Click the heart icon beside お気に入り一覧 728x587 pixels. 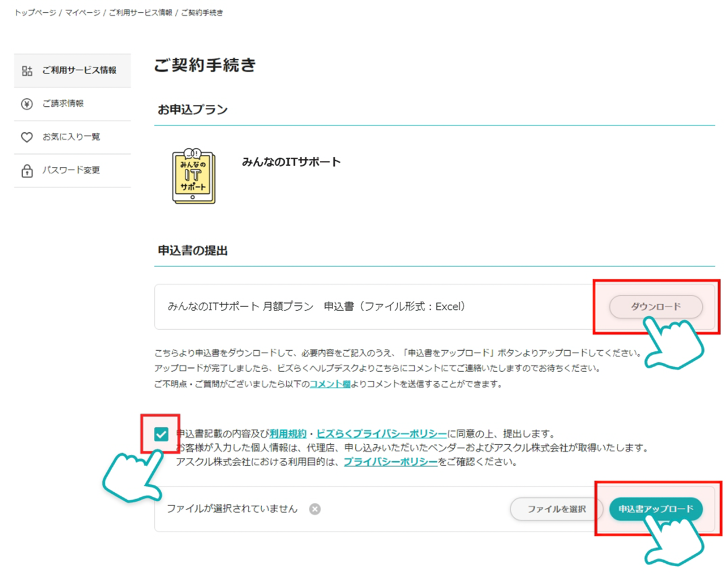[x=27, y=137]
